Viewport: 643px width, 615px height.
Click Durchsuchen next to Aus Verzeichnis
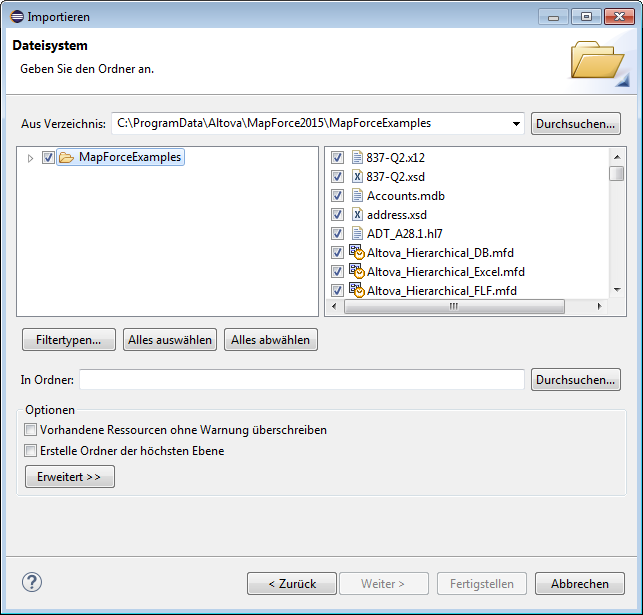click(x=576, y=123)
